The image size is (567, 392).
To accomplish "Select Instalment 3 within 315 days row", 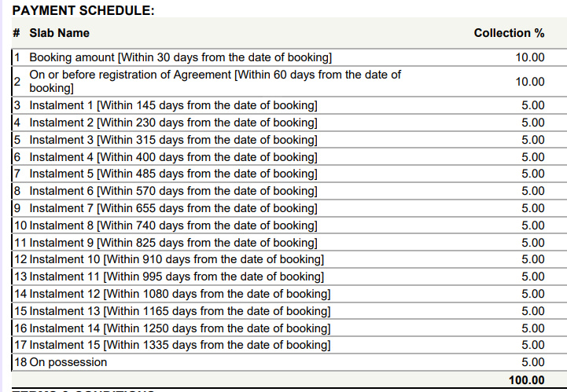I will [x=173, y=140].
